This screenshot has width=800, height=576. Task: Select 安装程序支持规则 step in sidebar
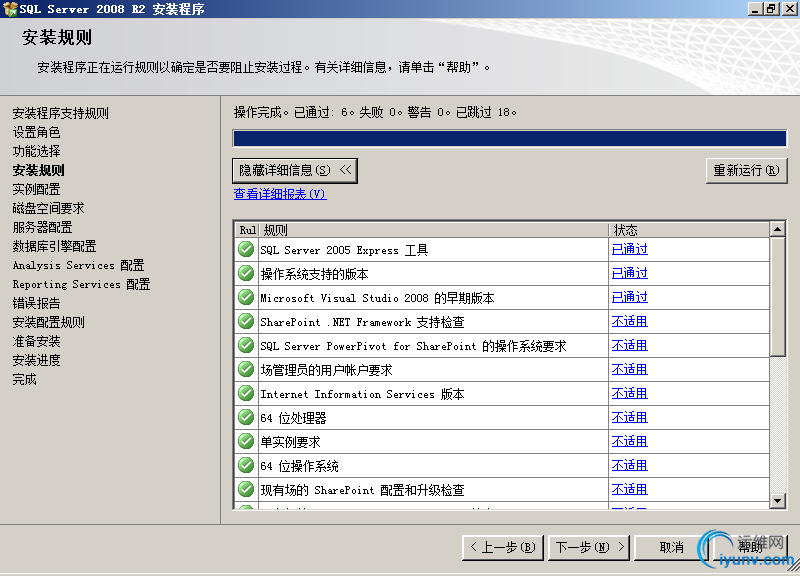tap(61, 113)
